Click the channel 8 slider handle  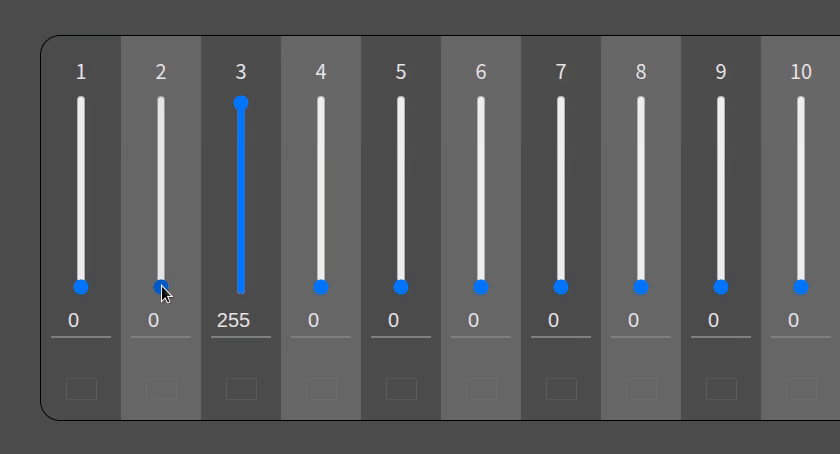[x=641, y=287]
